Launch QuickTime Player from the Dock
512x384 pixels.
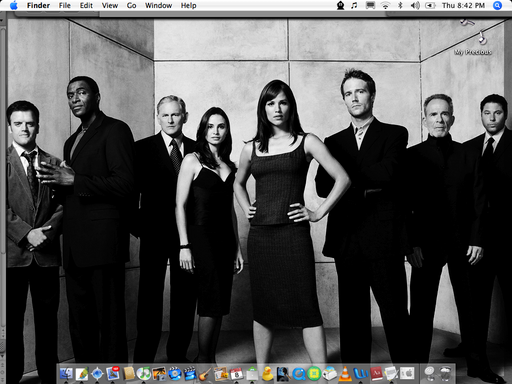pyautogui.click(x=299, y=373)
